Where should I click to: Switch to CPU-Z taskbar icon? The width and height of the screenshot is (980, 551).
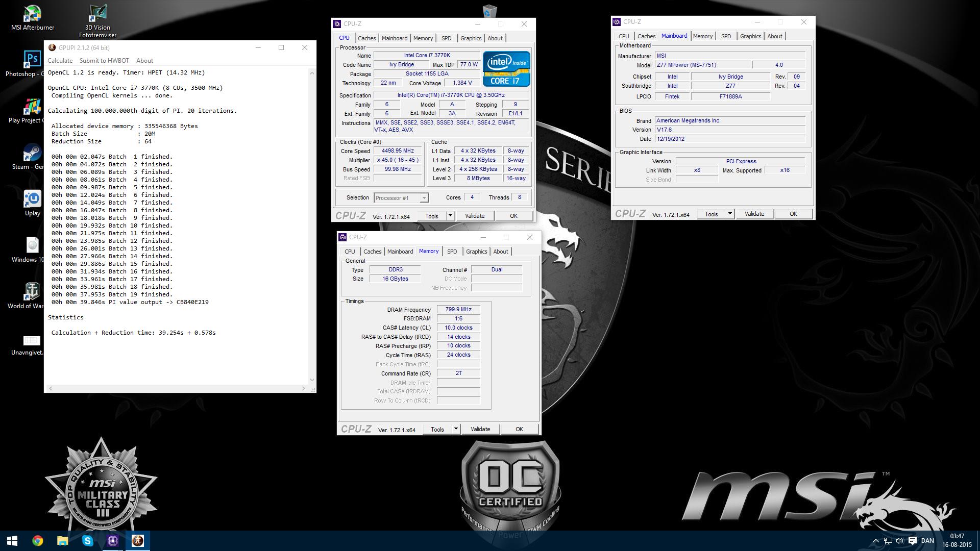click(x=113, y=540)
